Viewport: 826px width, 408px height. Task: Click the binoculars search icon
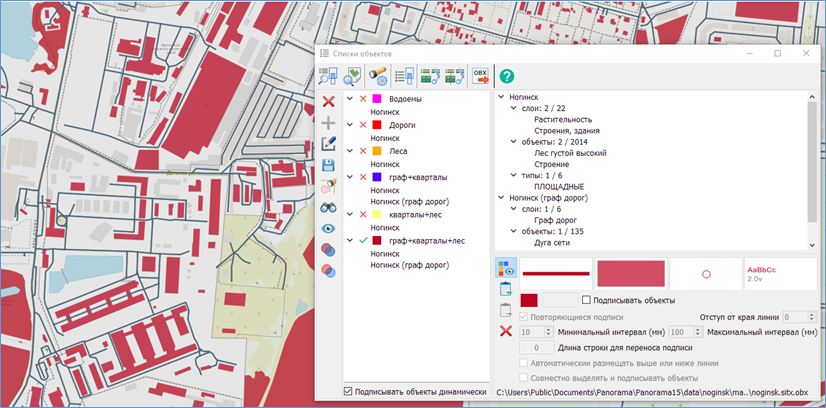328,207
